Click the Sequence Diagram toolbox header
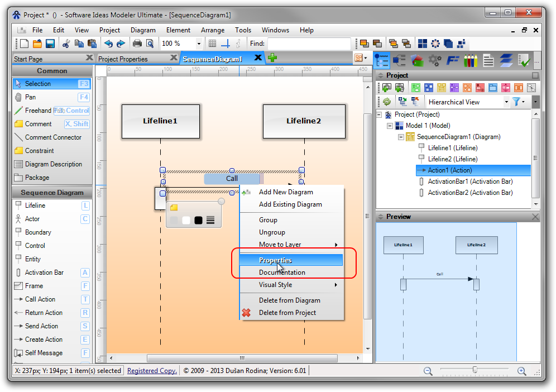Viewport: 556px width, 392px height. (52, 193)
